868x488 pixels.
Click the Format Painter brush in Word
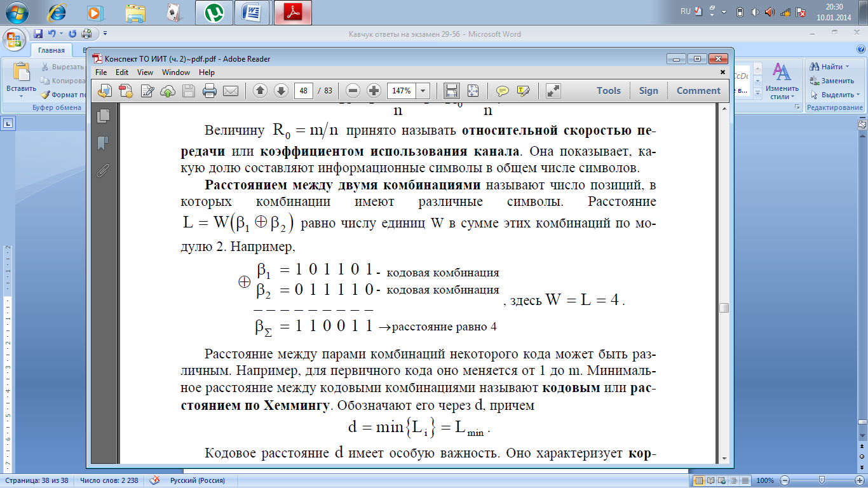46,95
